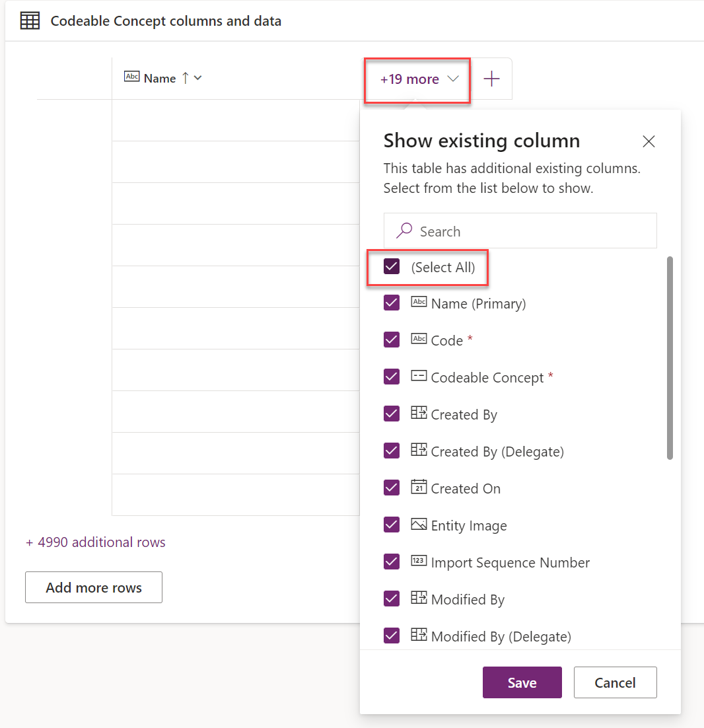This screenshot has height=728, width=704.
Task: Click the search magnifier icon in the panel
Action: tap(404, 231)
